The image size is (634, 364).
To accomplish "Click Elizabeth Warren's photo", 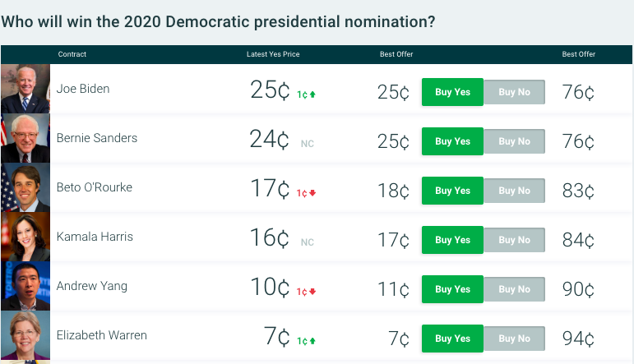I will click(25, 335).
